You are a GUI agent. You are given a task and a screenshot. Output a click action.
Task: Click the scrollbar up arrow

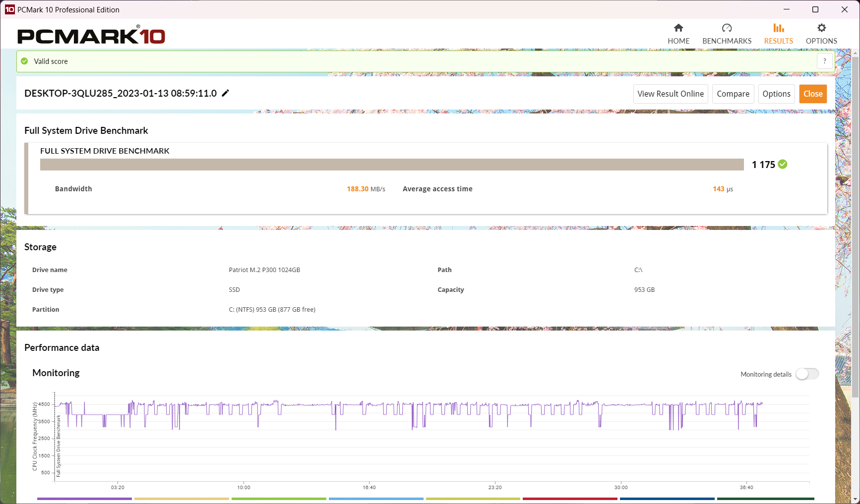click(x=855, y=53)
